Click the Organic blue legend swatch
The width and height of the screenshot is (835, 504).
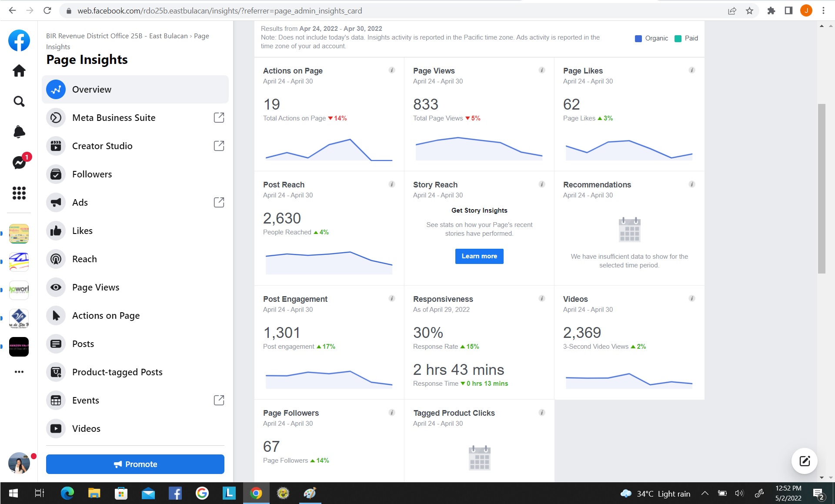pyautogui.click(x=638, y=38)
